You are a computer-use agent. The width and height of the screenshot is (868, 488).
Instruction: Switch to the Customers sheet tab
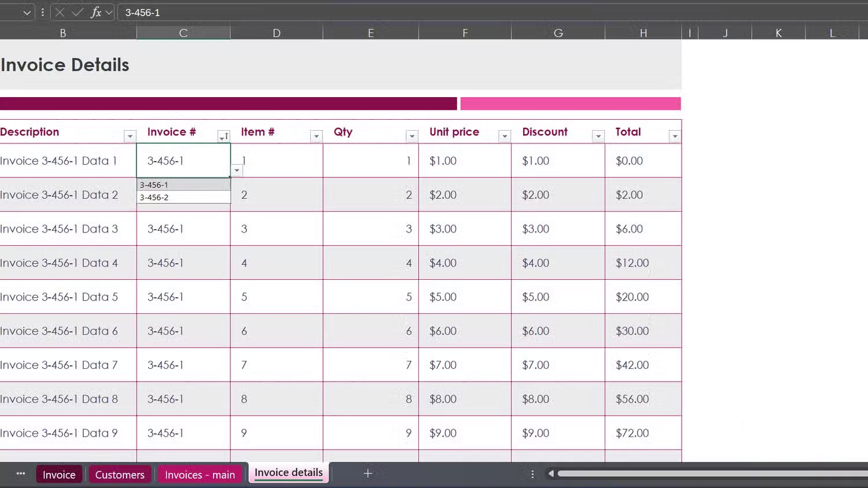click(120, 474)
